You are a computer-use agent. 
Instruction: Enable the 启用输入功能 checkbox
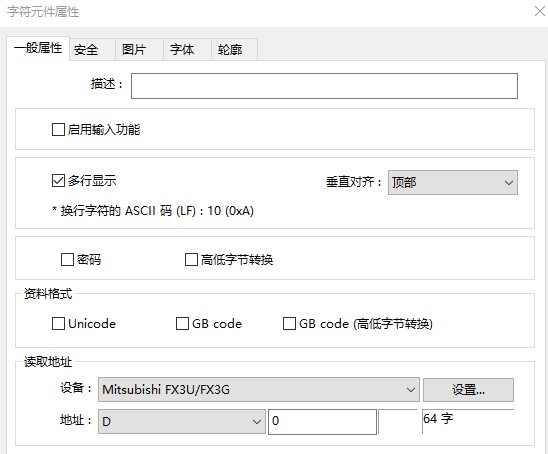click(x=58, y=129)
